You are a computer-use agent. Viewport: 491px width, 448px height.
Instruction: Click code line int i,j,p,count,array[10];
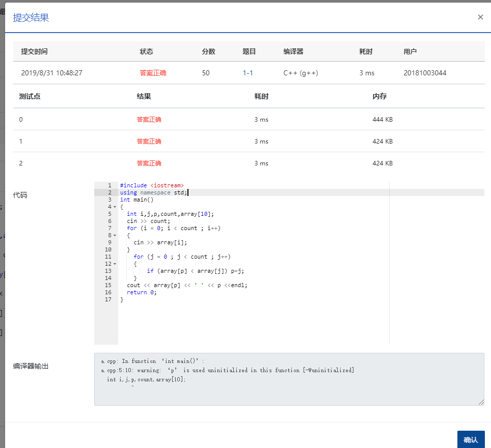[x=170, y=214]
